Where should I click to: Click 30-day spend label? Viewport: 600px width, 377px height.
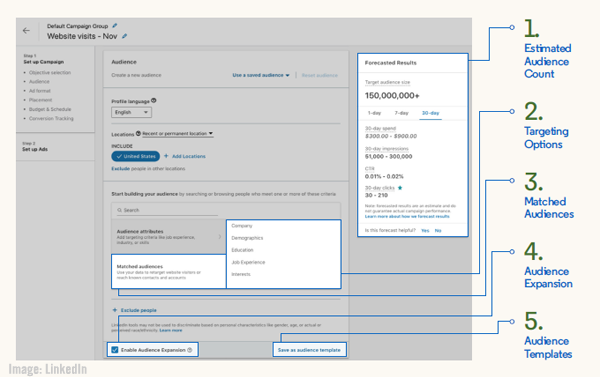click(380, 128)
